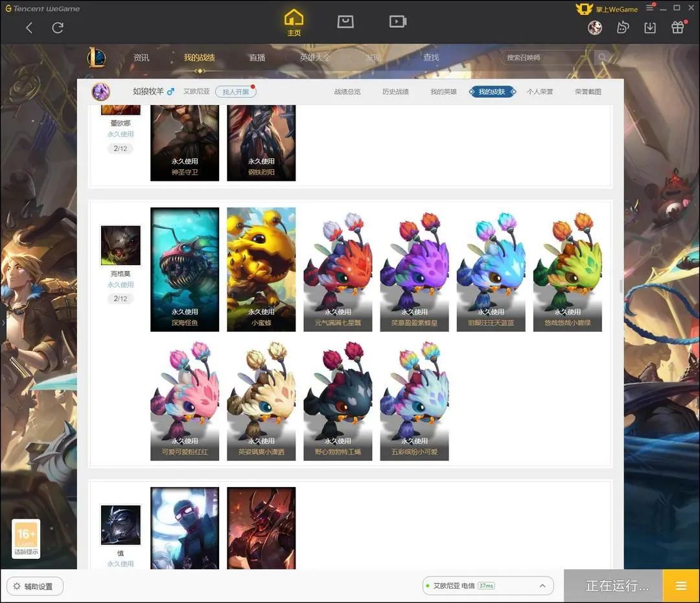Image resolution: width=700 pixels, height=603 pixels.
Task: Select 我的皮肤 sub-tab
Action: point(492,91)
